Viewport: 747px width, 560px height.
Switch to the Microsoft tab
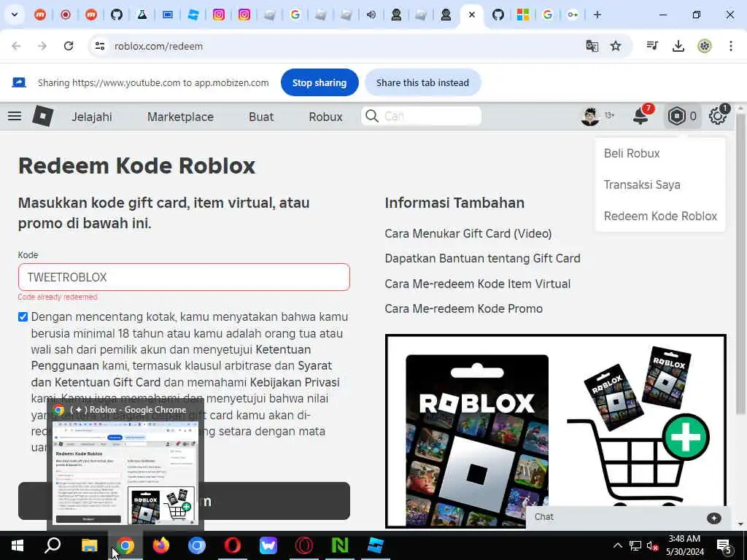coord(522,15)
